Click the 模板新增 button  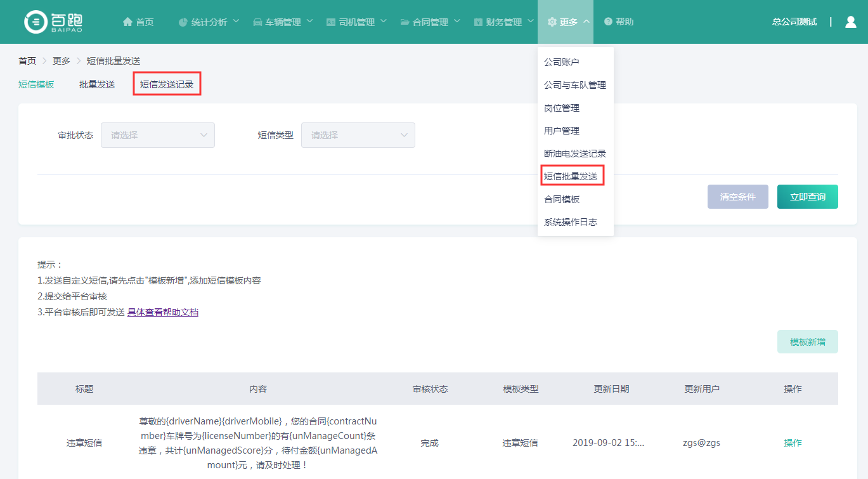(x=807, y=342)
